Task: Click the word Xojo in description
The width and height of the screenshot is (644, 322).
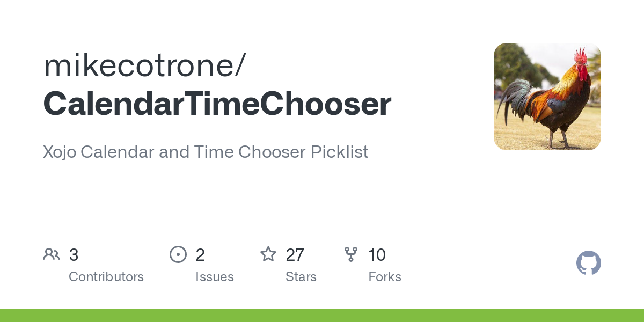Action: click(61, 152)
